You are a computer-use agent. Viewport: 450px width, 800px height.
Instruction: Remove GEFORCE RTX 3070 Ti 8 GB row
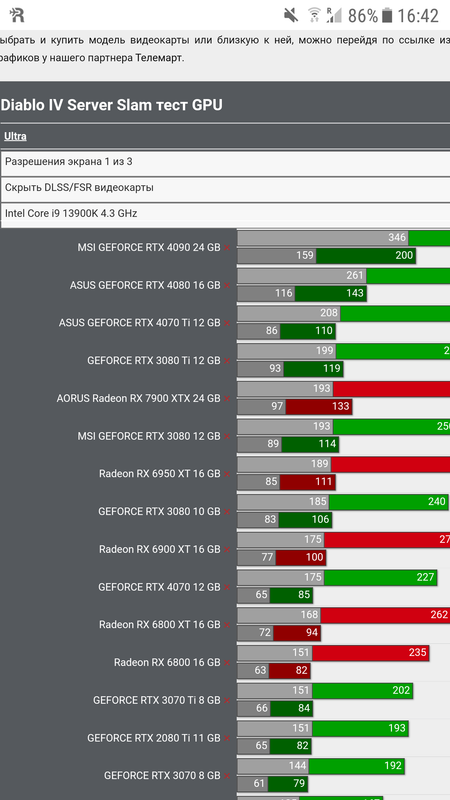[227, 701]
